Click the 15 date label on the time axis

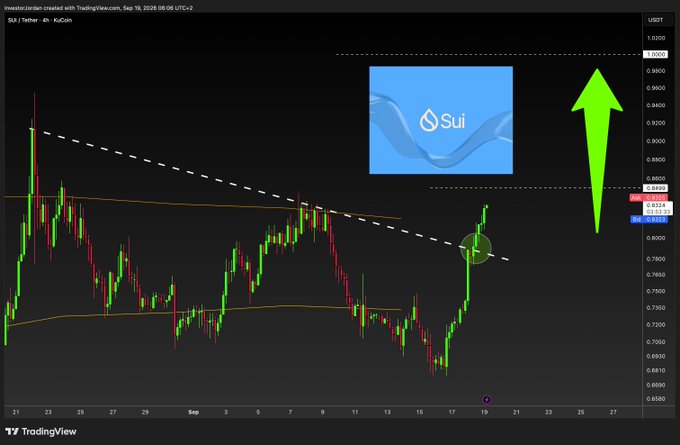[419, 412]
